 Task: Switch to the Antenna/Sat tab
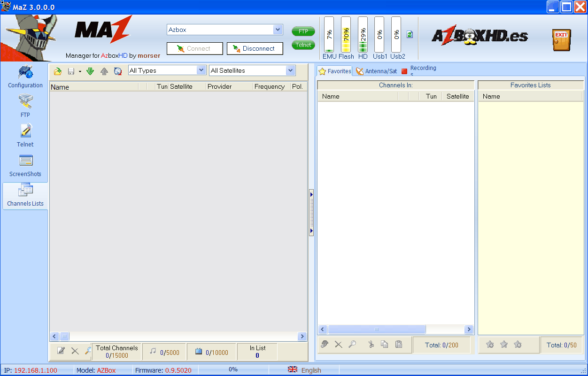(377, 71)
